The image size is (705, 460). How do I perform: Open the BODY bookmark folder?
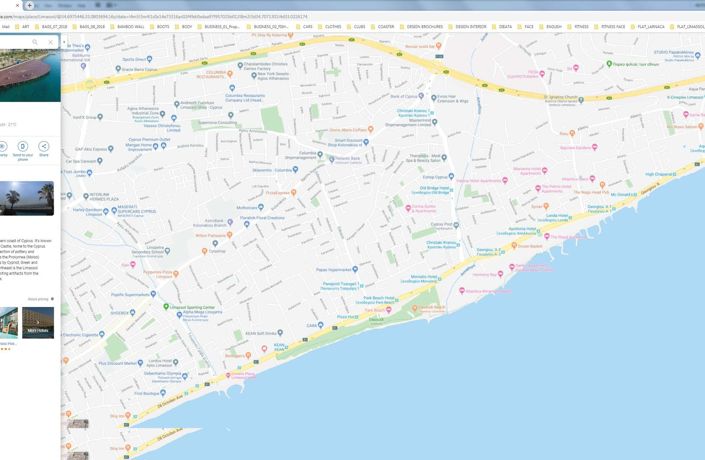click(x=183, y=27)
